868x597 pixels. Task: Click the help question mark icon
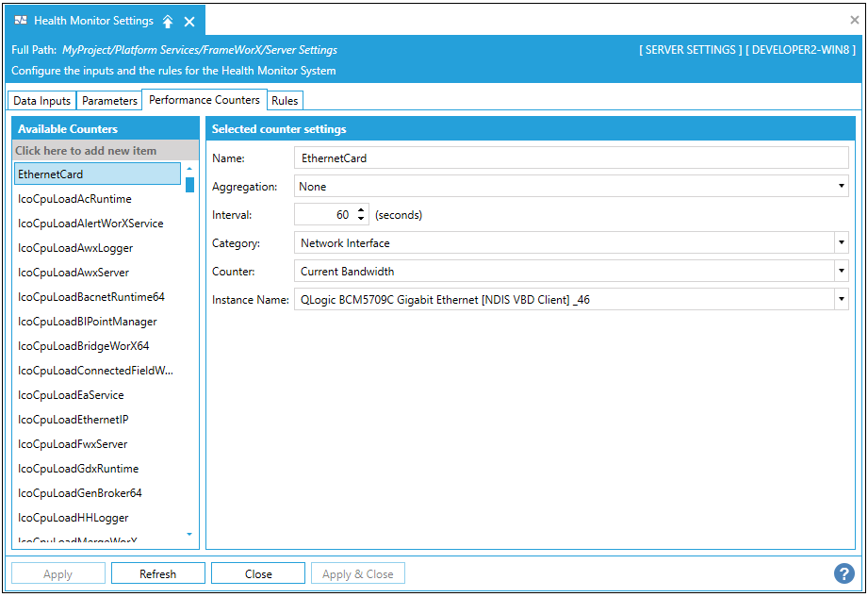point(844,573)
